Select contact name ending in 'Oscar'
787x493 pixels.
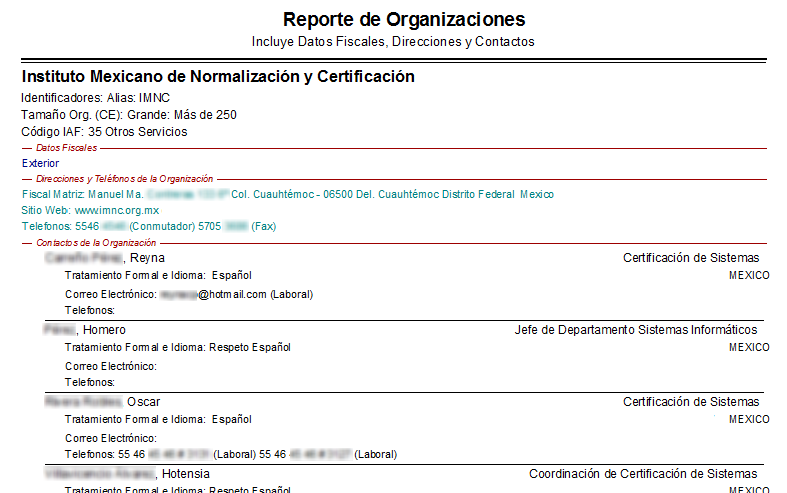pyautogui.click(x=102, y=402)
